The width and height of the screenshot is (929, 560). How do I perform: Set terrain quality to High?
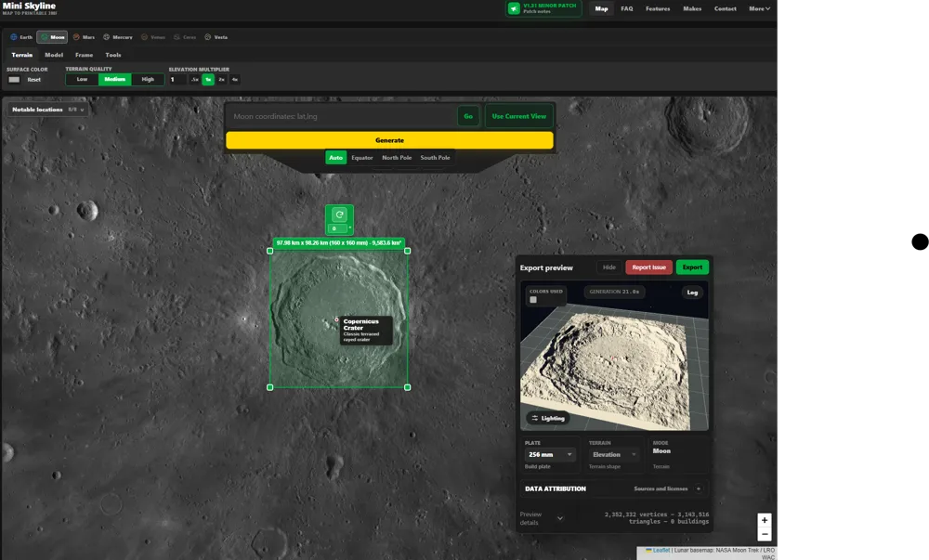[148, 79]
